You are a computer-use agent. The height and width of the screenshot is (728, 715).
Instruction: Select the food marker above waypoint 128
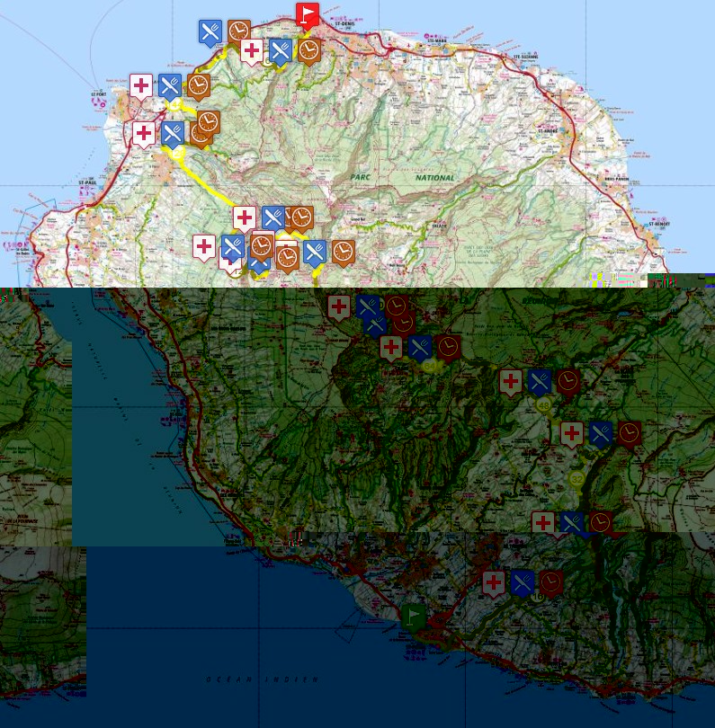pyautogui.click(x=173, y=135)
